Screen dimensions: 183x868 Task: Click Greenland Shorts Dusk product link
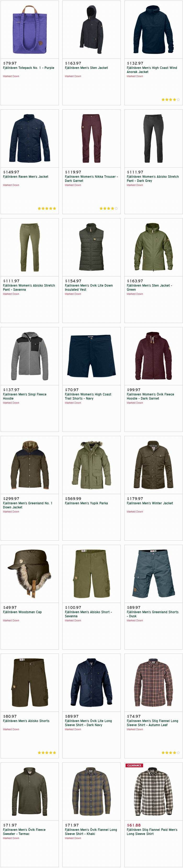(153, 614)
